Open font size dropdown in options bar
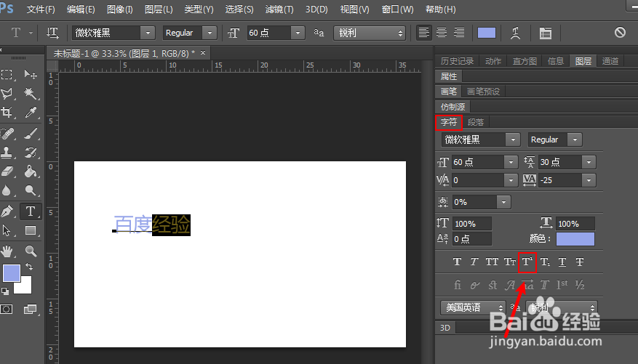638x364 pixels. [298, 33]
